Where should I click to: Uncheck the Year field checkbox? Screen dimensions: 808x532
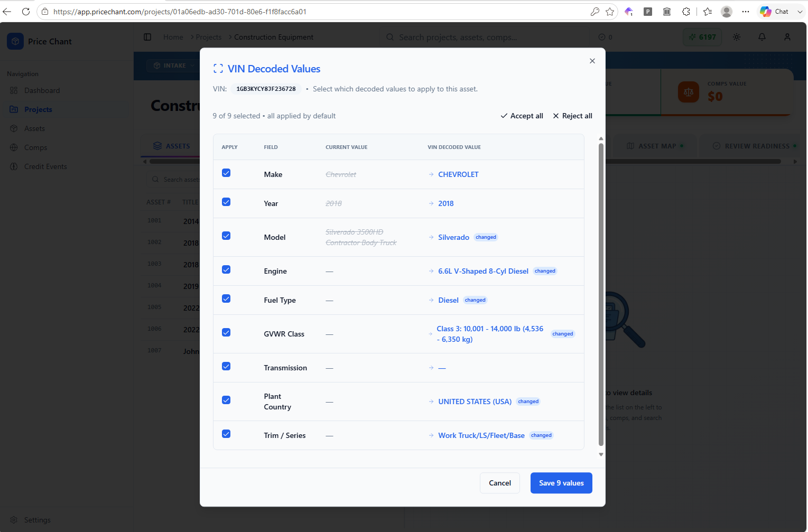[x=226, y=202]
